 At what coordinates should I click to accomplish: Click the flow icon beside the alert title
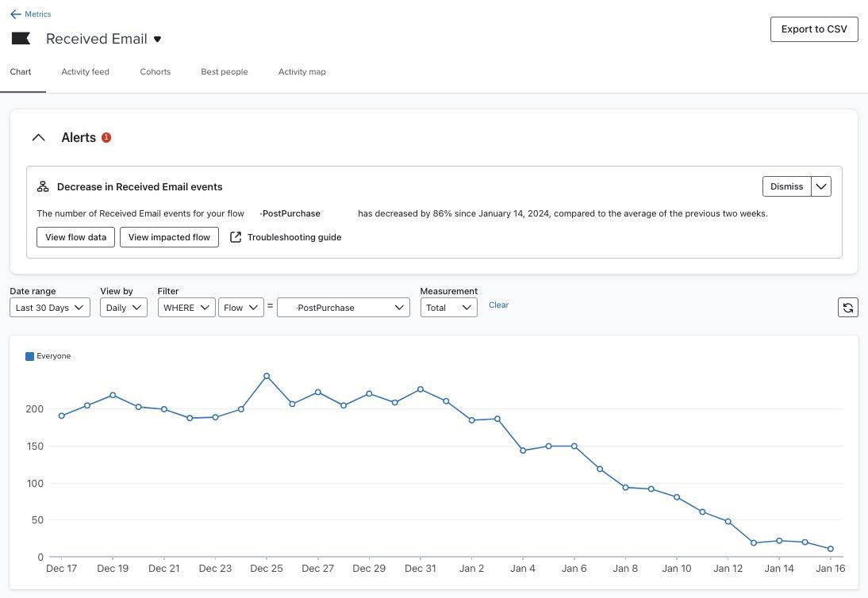(44, 187)
